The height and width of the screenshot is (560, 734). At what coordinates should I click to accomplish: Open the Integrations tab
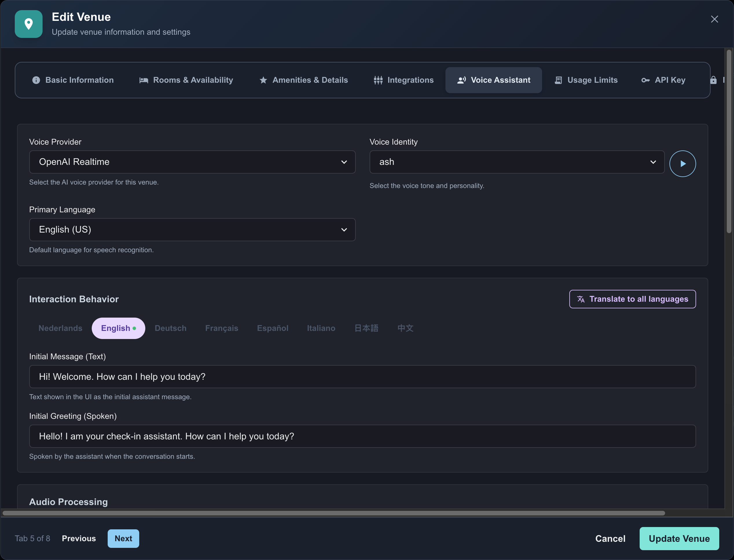click(x=403, y=80)
